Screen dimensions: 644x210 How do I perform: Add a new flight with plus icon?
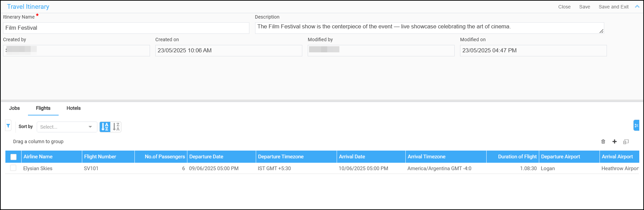pos(614,142)
